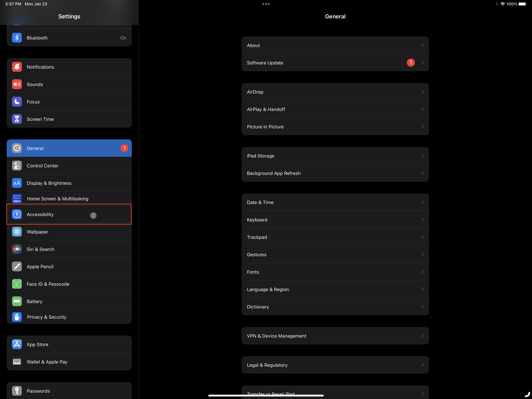Open Bluetooth settings via its blue icon
The image size is (532, 399).
(17, 38)
